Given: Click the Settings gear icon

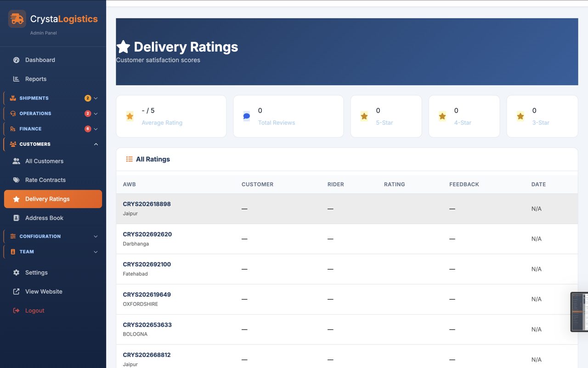Looking at the screenshot, I should point(17,272).
